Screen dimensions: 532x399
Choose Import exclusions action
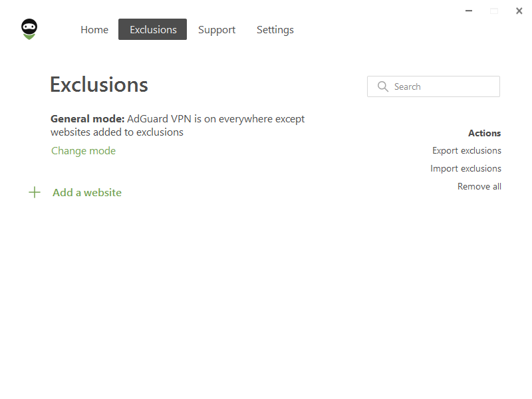[x=465, y=169]
